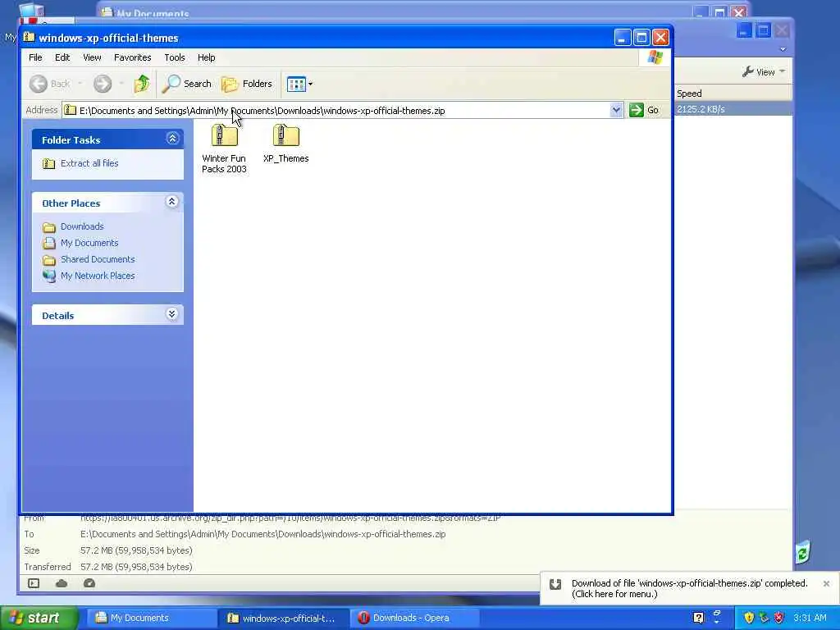Expand the chevron in Opera window toolbar
This screenshot has height=630, width=840.
[x=783, y=49]
